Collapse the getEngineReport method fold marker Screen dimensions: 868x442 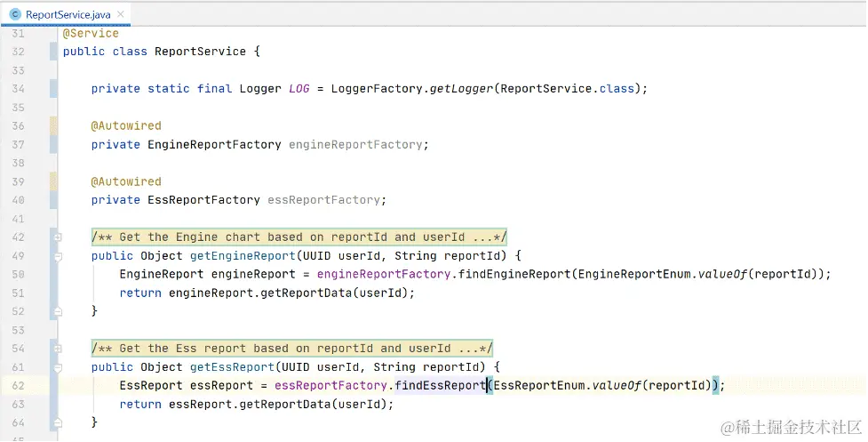point(58,256)
